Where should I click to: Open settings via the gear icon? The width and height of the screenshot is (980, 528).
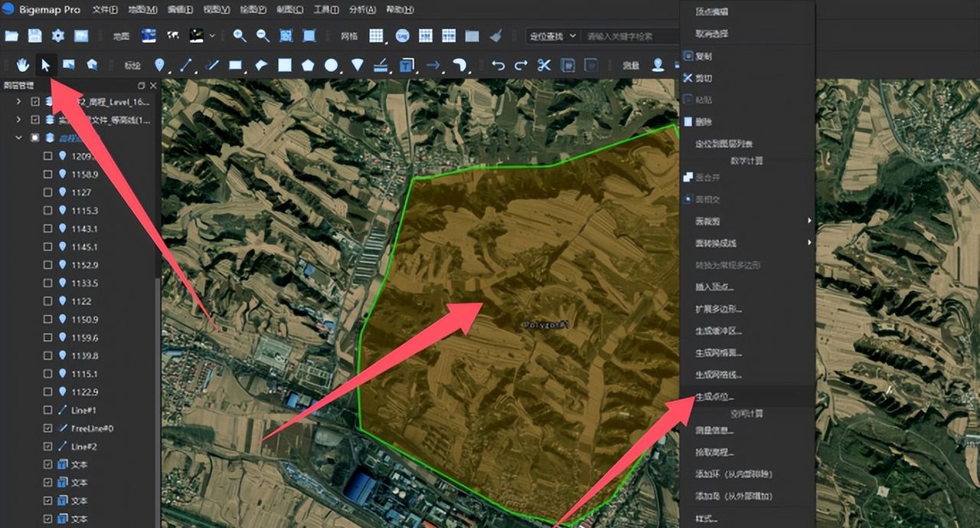click(x=57, y=36)
